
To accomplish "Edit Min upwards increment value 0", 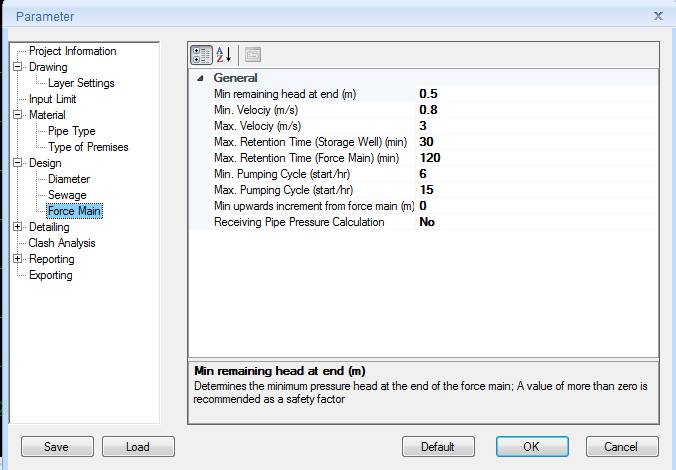I will (537, 206).
